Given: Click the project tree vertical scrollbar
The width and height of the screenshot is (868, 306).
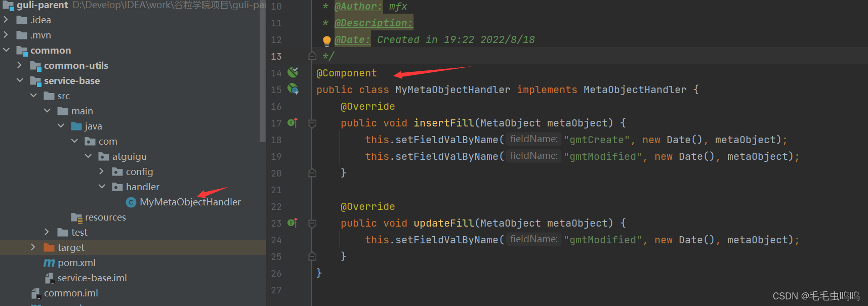Looking at the screenshot, I should click(x=262, y=72).
